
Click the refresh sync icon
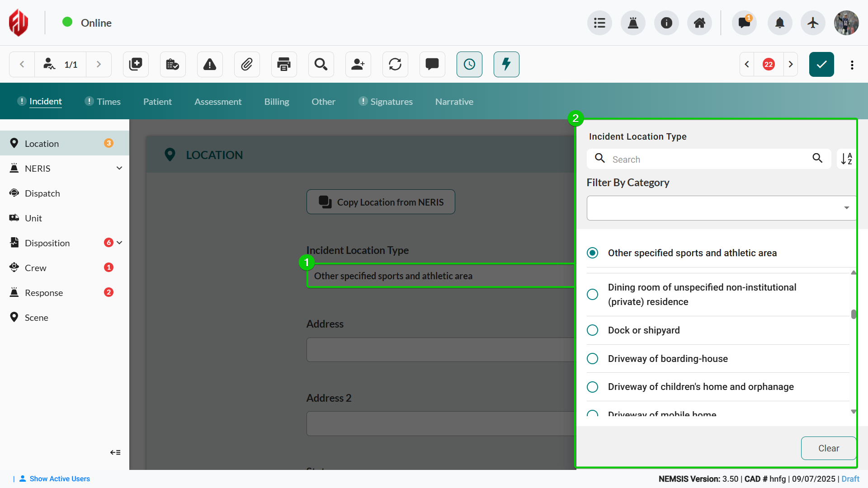pyautogui.click(x=395, y=65)
